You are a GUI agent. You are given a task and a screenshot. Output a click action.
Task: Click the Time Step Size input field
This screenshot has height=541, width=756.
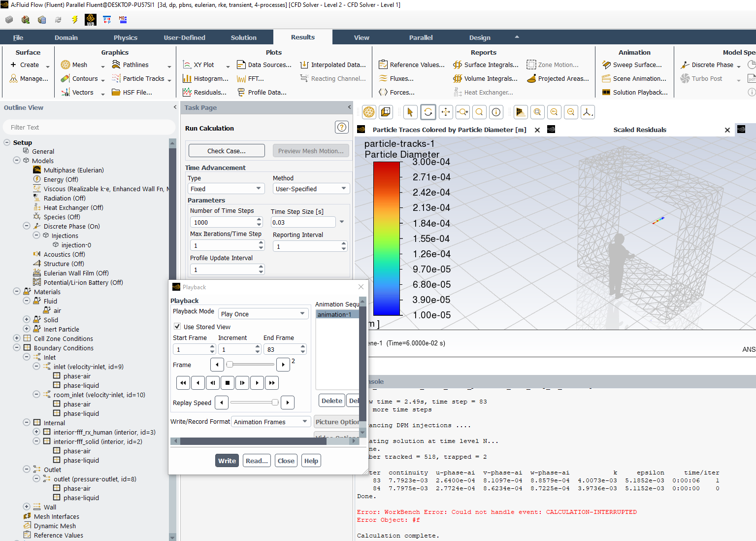click(x=303, y=222)
